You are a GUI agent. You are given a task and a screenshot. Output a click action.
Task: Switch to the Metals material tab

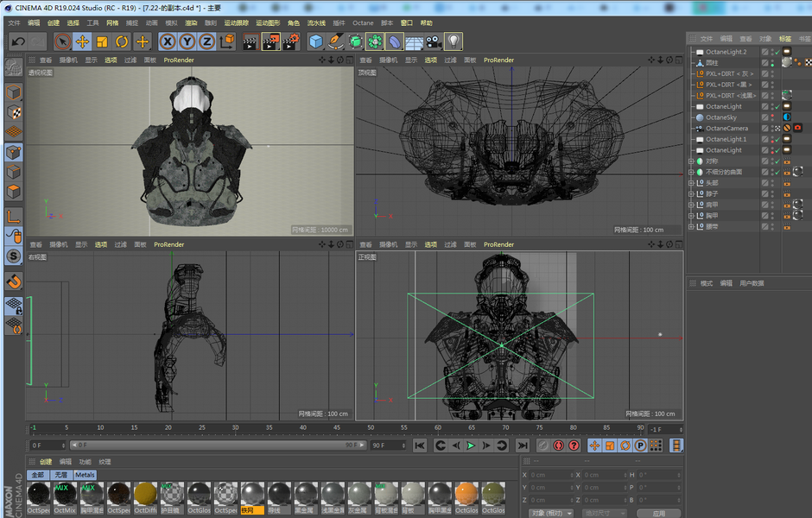click(x=85, y=475)
